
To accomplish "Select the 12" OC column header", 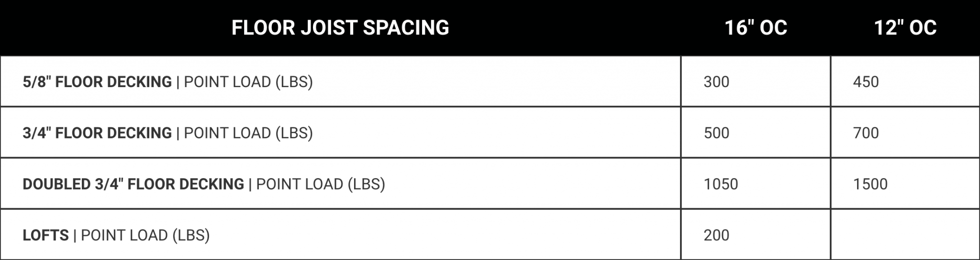I will (905, 28).
